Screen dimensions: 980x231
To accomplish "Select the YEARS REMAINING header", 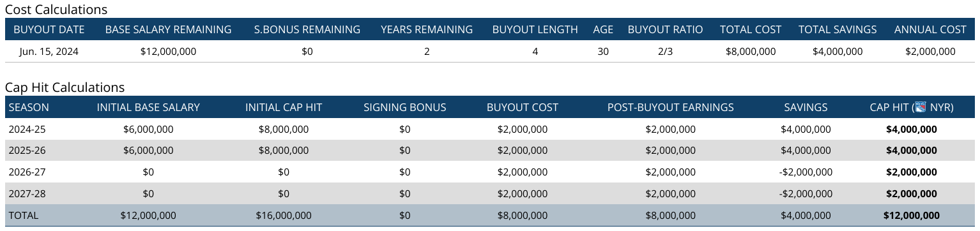I will point(427,29).
